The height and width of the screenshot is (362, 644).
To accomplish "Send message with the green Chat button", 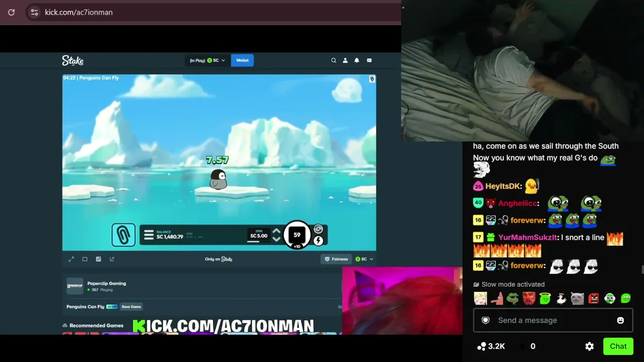I will tap(618, 346).
